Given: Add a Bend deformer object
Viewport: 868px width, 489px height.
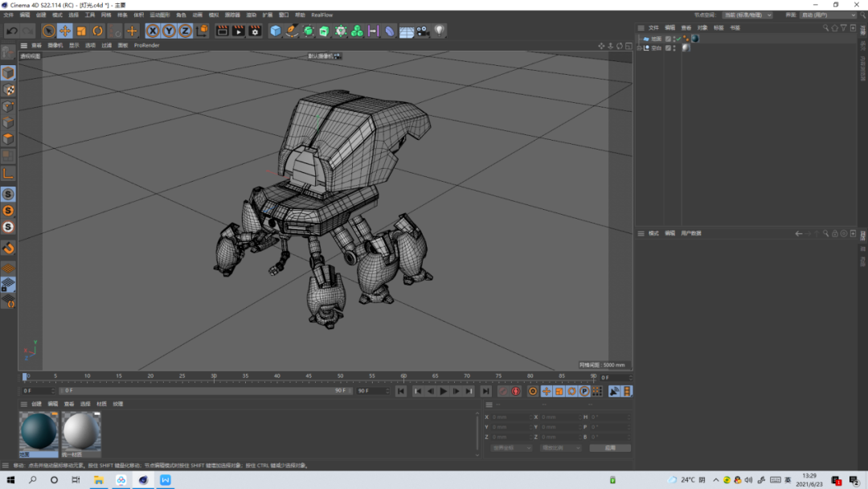Looking at the screenshot, I should pyautogui.click(x=390, y=31).
